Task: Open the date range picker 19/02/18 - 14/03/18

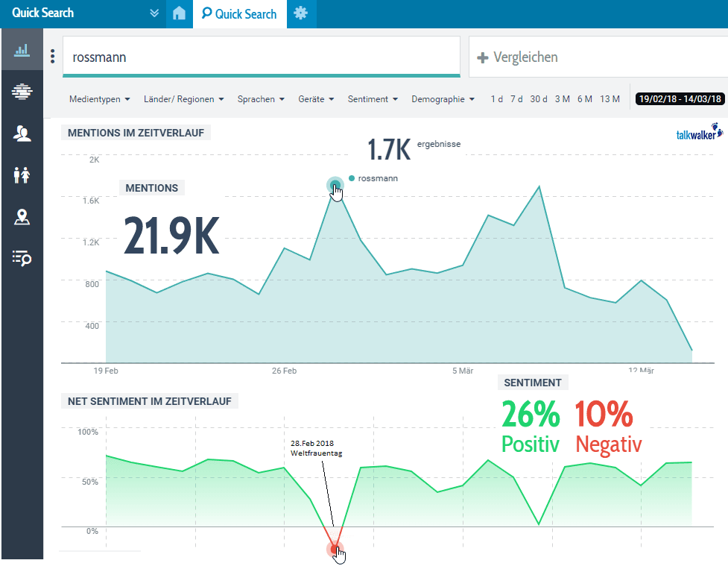Action: point(679,99)
